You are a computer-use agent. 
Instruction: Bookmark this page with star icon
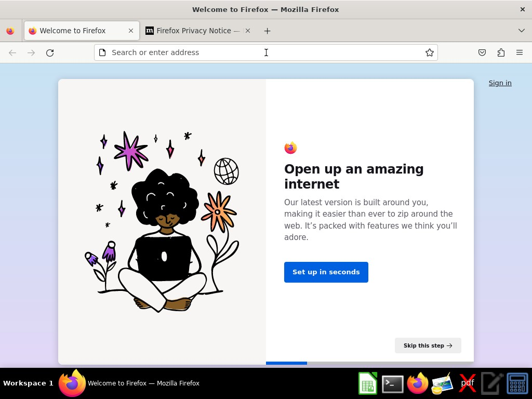pyautogui.click(x=430, y=52)
